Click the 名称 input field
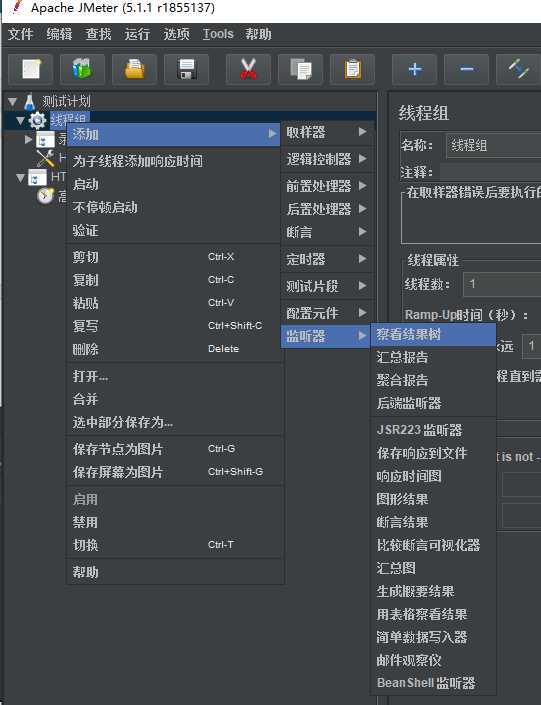Image resolution: width=541 pixels, height=705 pixels. 493,145
